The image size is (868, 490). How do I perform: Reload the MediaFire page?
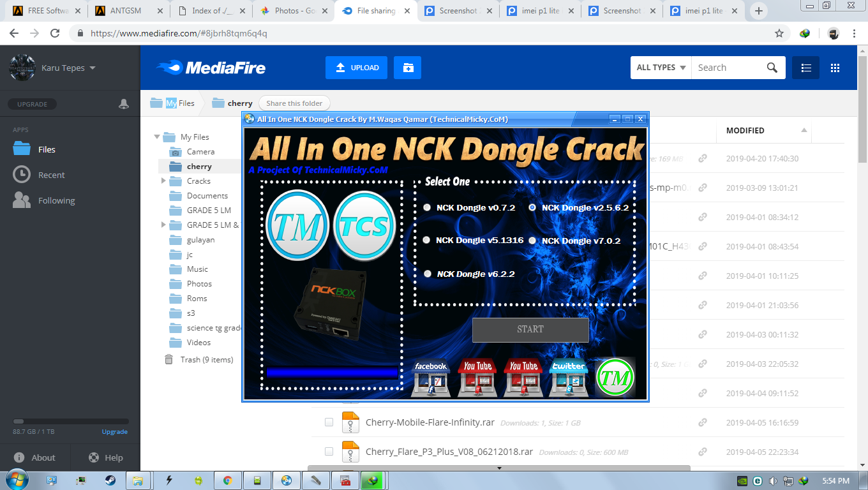[55, 33]
